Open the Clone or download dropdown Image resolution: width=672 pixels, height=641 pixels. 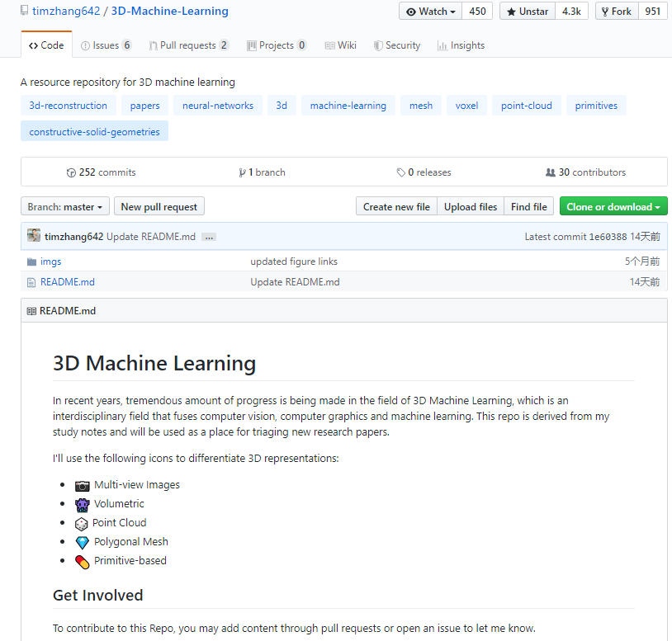613,207
